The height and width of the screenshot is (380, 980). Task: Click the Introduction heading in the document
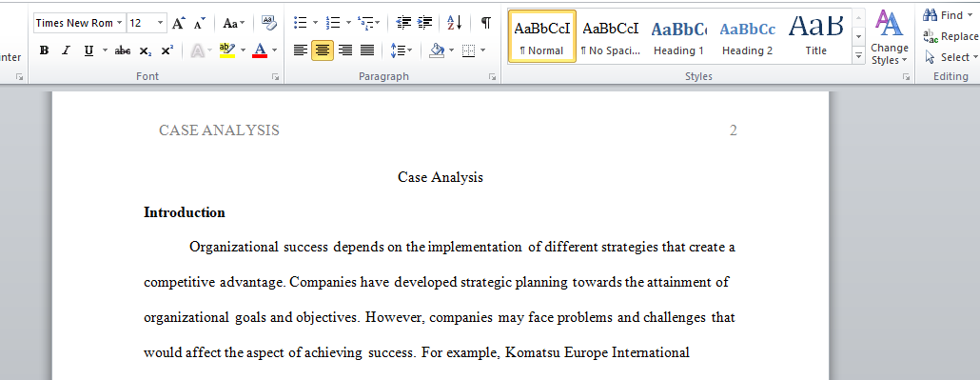click(x=185, y=212)
